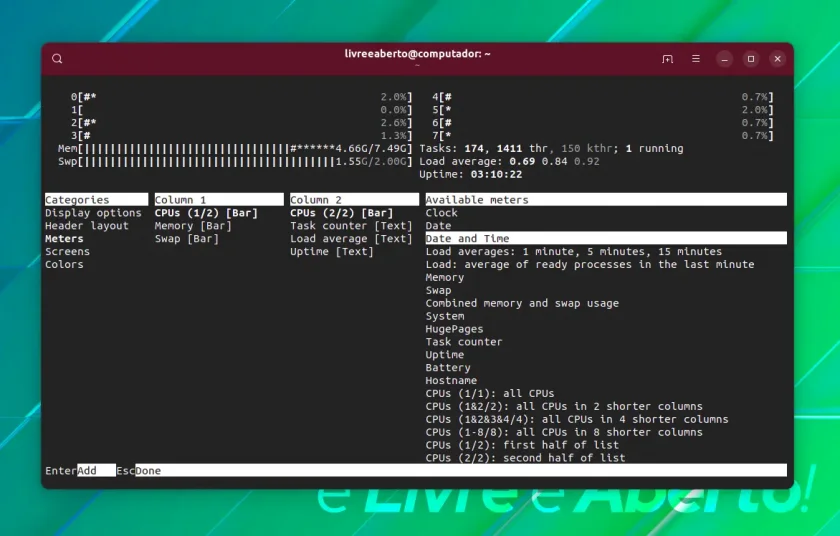This screenshot has height=536, width=840.
Task: Choose CPUs (1/1): all CPUs meter
Action: click(x=490, y=393)
